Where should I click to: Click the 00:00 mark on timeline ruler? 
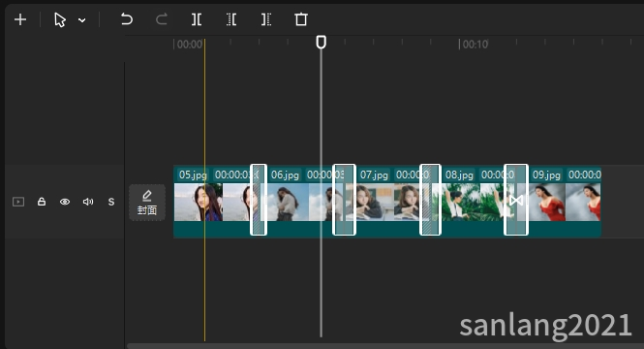[x=190, y=45]
